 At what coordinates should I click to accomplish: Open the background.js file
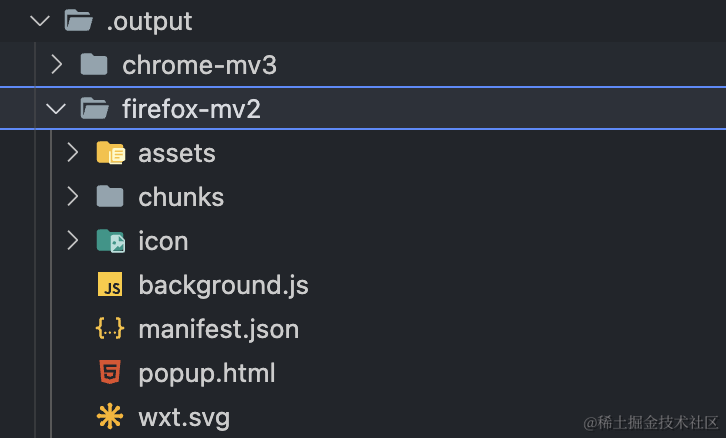coord(223,285)
